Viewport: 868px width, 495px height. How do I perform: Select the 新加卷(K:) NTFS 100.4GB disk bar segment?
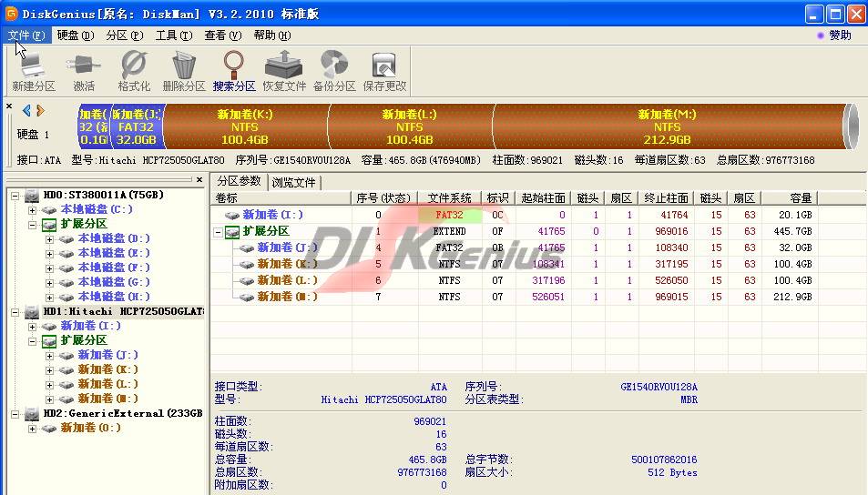pos(245,126)
